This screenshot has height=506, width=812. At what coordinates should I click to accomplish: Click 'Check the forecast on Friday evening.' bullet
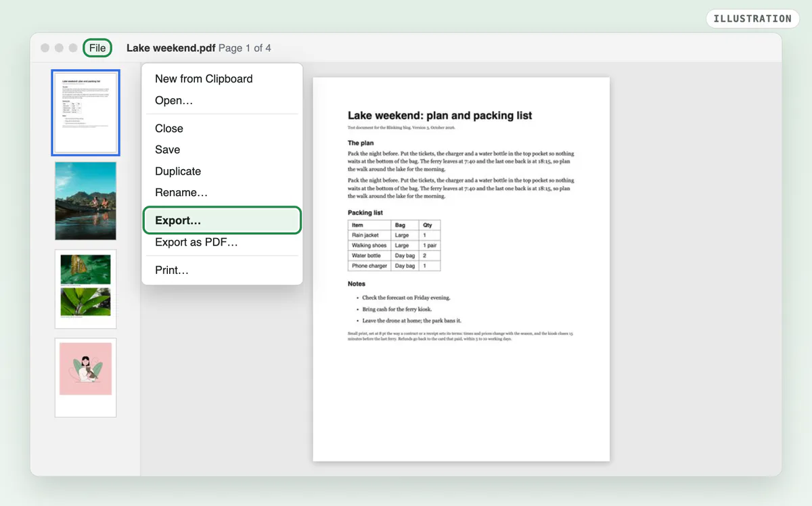click(406, 298)
